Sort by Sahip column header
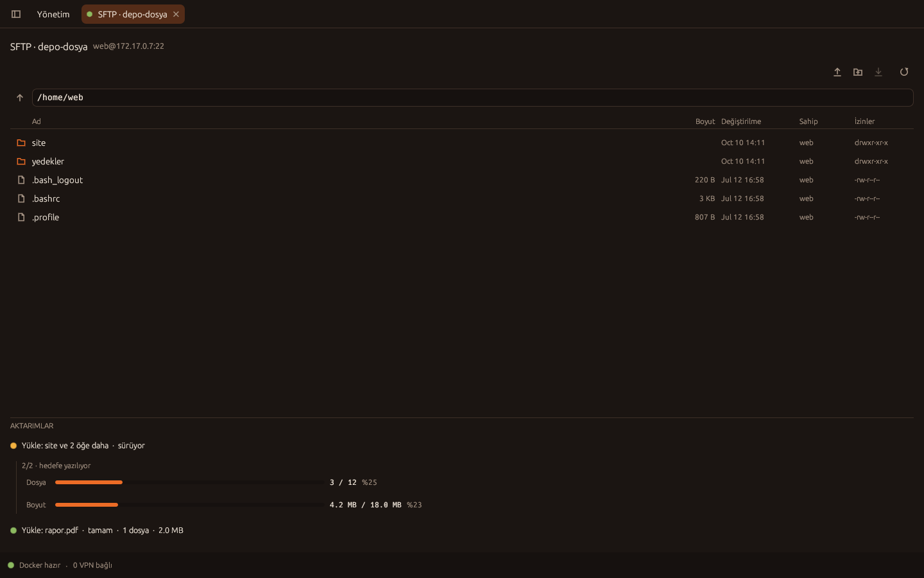Screen dimensions: 924x578 [809, 121]
